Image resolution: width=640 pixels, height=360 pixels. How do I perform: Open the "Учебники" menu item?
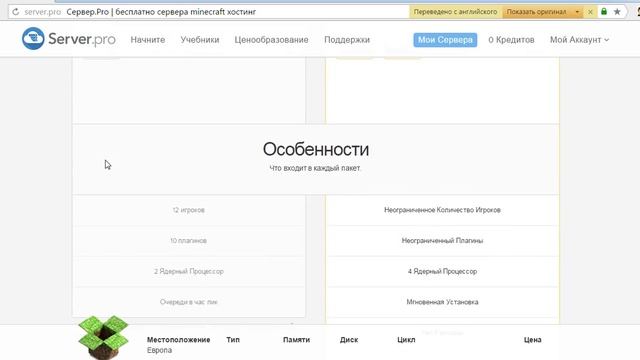[200, 40]
